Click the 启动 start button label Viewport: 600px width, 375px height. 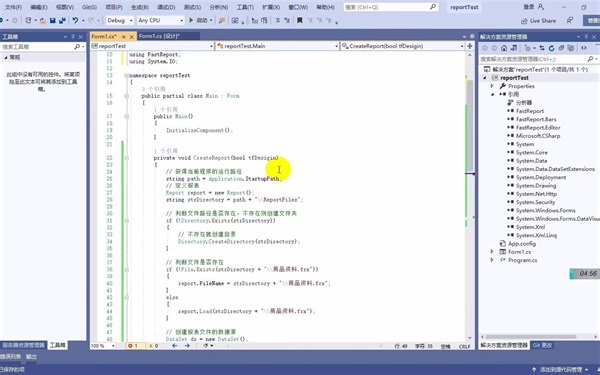202,20
